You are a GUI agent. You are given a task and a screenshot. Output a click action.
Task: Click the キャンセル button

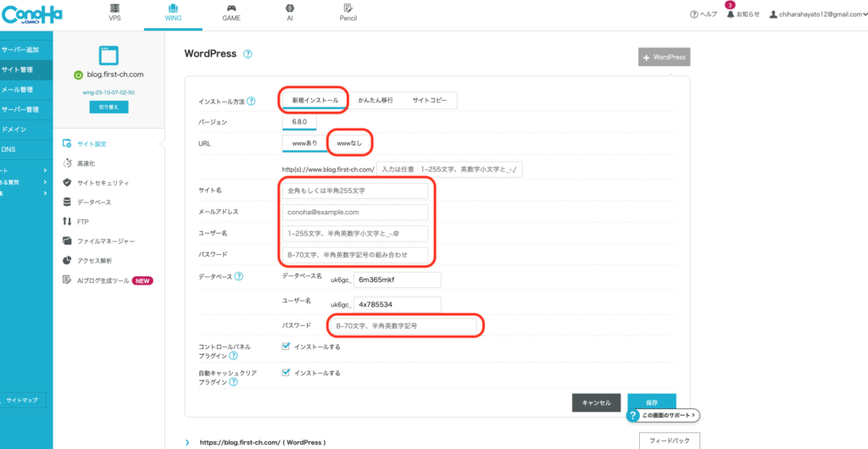click(x=596, y=402)
